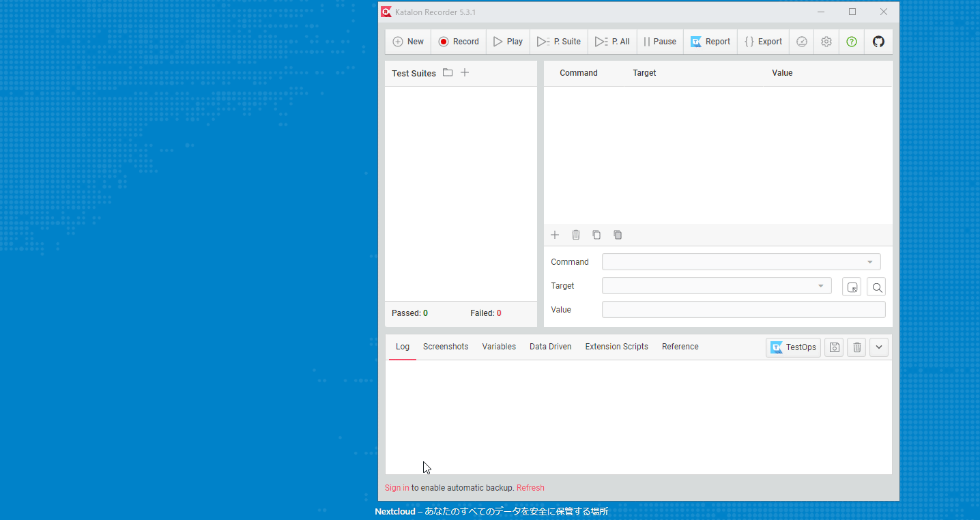Follow the Sign in link
This screenshot has height=520, width=980.
(397, 488)
